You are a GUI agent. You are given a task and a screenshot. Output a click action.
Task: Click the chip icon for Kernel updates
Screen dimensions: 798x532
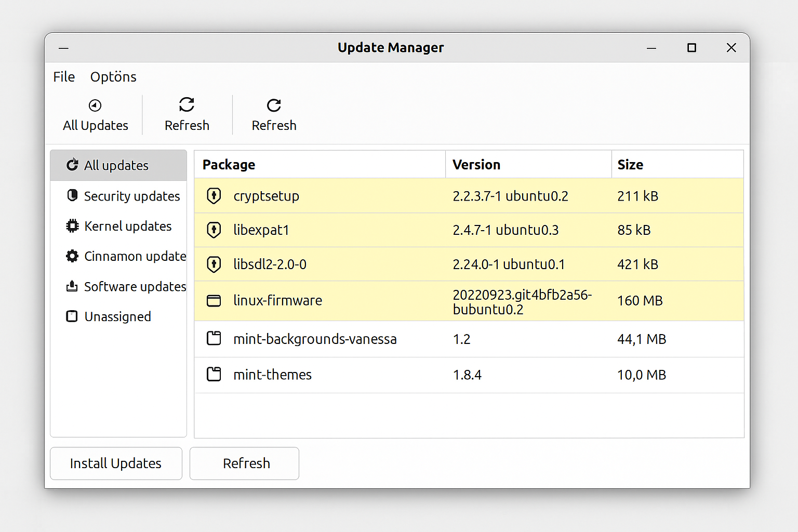(72, 226)
